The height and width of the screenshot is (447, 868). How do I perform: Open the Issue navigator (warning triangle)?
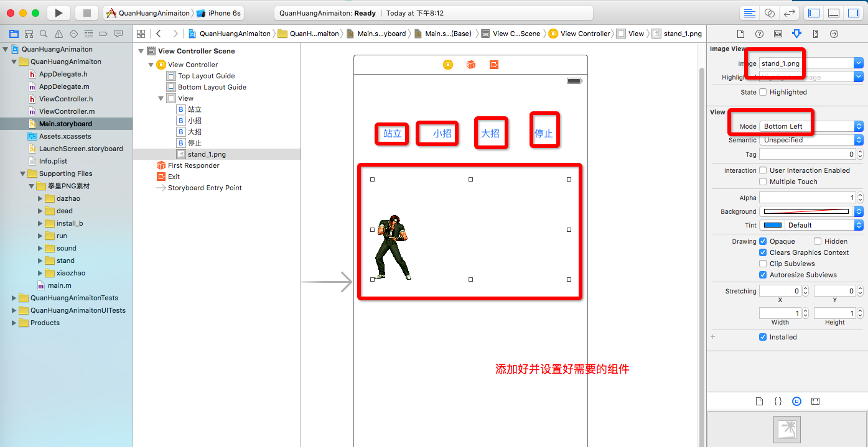point(58,34)
